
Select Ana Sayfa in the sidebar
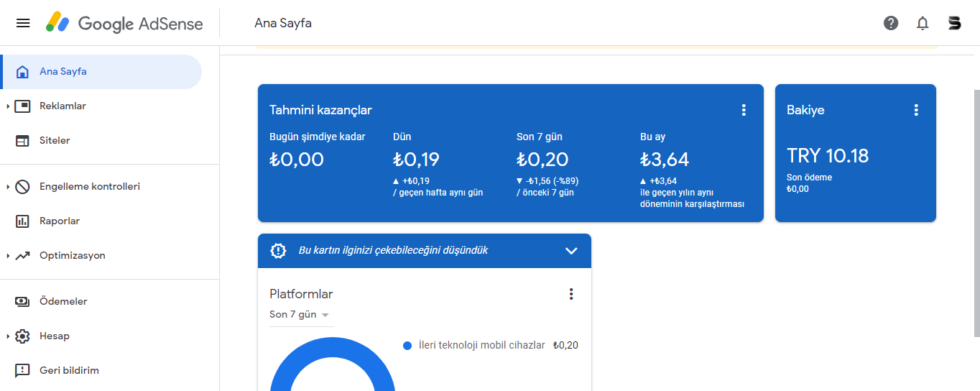click(101, 72)
